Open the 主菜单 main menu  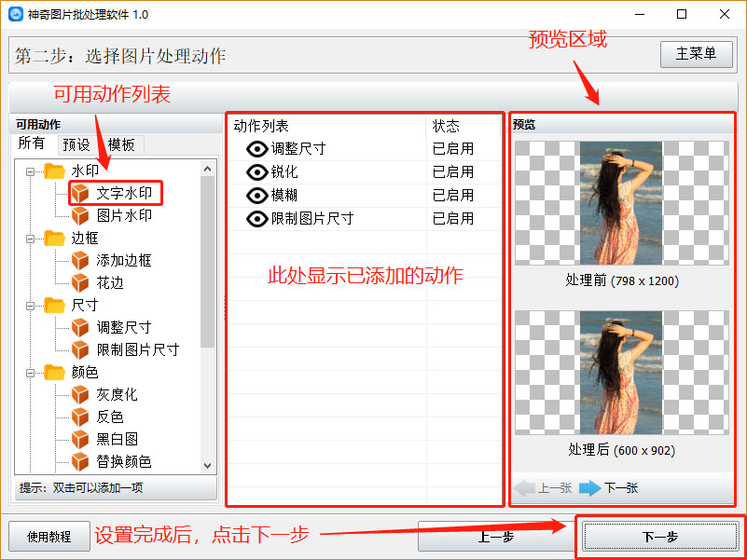tap(697, 54)
